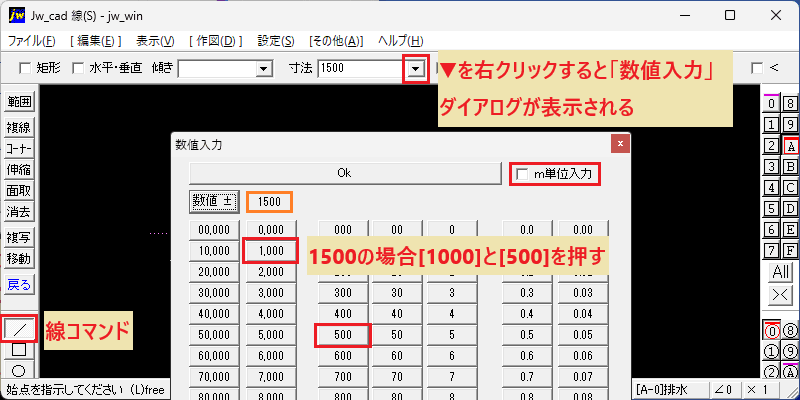Click the 0.03 value button
This screenshot has height=400, width=800.
click(583, 293)
